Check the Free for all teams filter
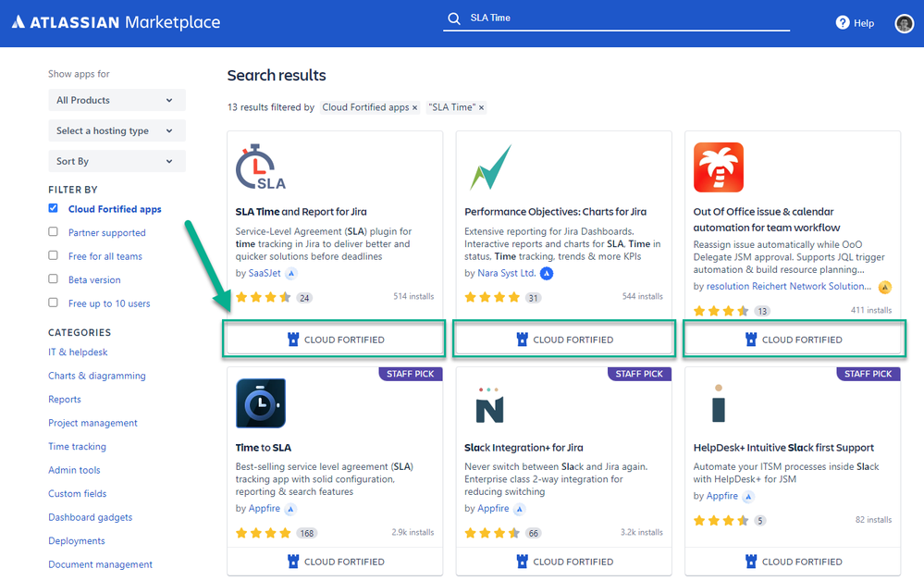Screen dimensions: 924x581 [x=53, y=255]
